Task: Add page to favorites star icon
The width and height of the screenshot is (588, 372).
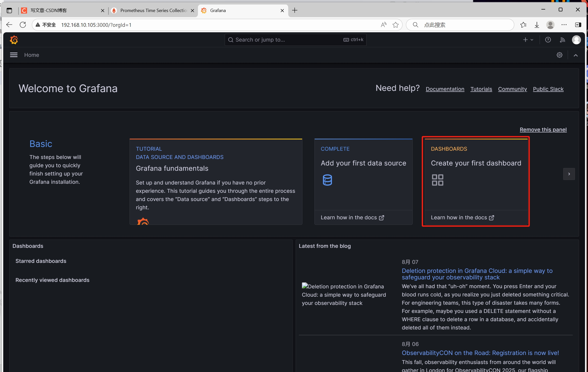Action: click(x=396, y=25)
